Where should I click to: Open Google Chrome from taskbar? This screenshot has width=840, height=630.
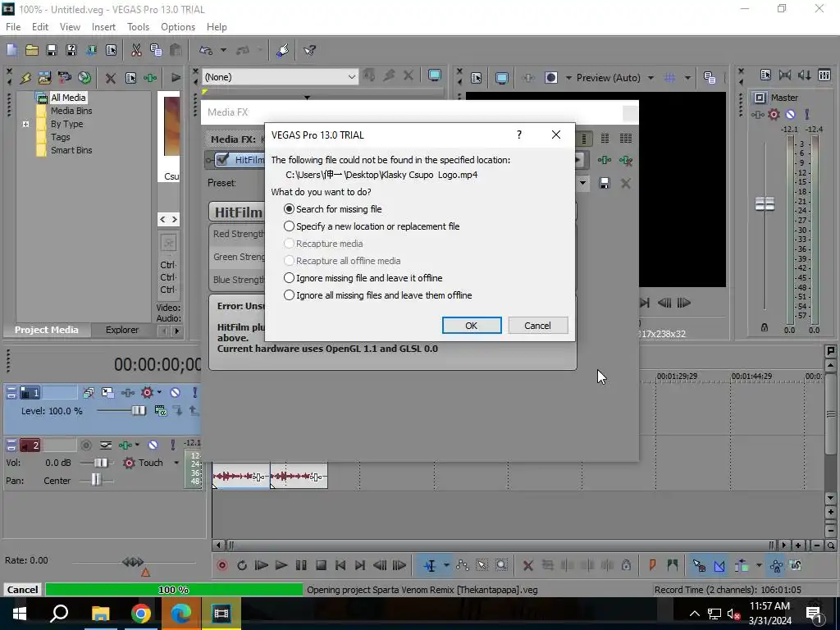point(140,614)
